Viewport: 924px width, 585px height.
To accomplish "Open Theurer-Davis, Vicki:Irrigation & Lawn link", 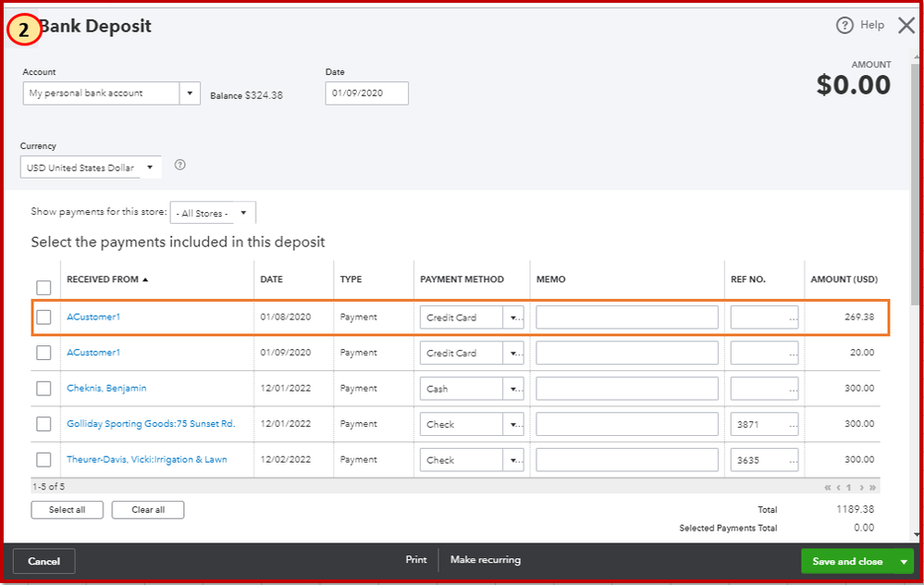I will point(147,459).
